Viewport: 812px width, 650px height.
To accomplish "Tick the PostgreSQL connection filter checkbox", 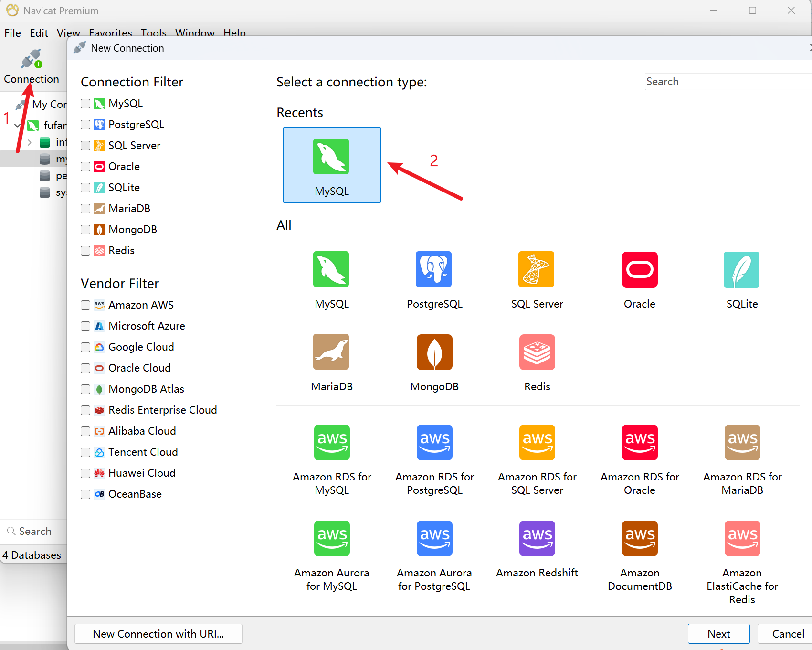I will pos(85,125).
